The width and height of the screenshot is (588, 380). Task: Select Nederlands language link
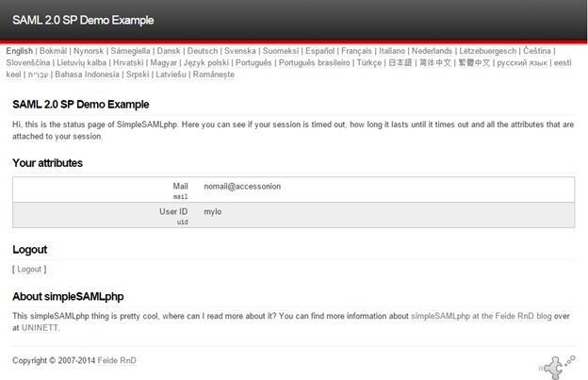432,51
